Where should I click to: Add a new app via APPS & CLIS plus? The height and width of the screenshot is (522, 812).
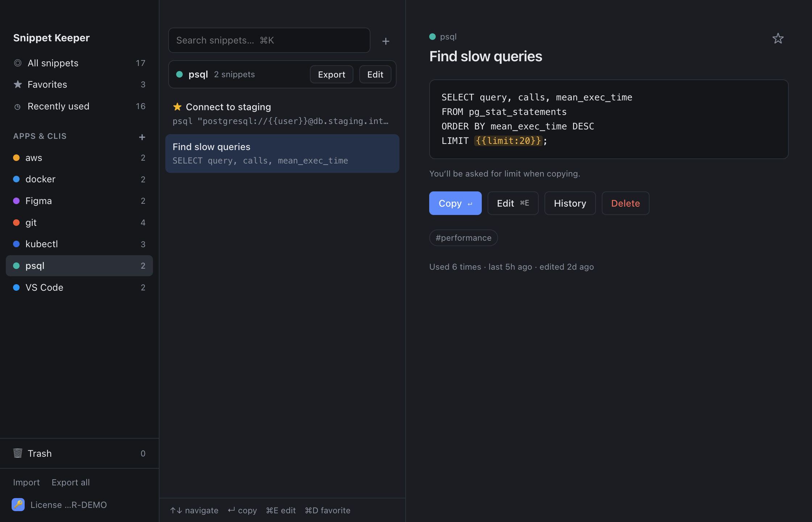click(x=142, y=137)
